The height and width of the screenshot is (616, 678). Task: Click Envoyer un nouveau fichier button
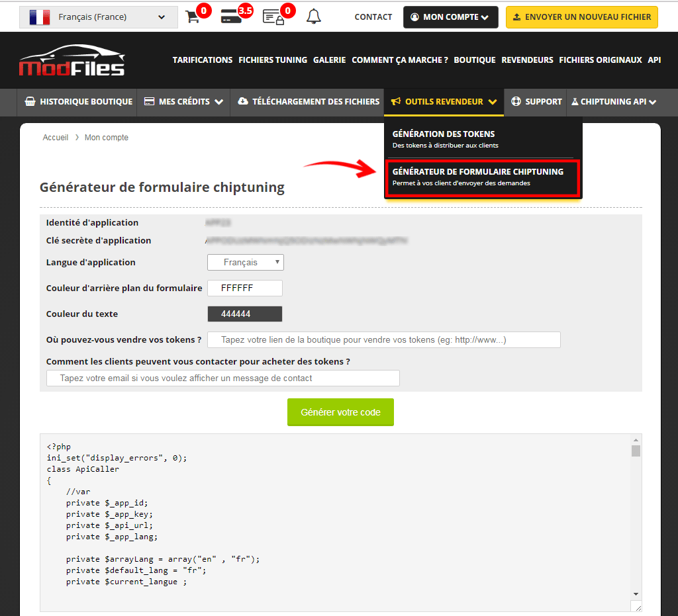coord(581,17)
